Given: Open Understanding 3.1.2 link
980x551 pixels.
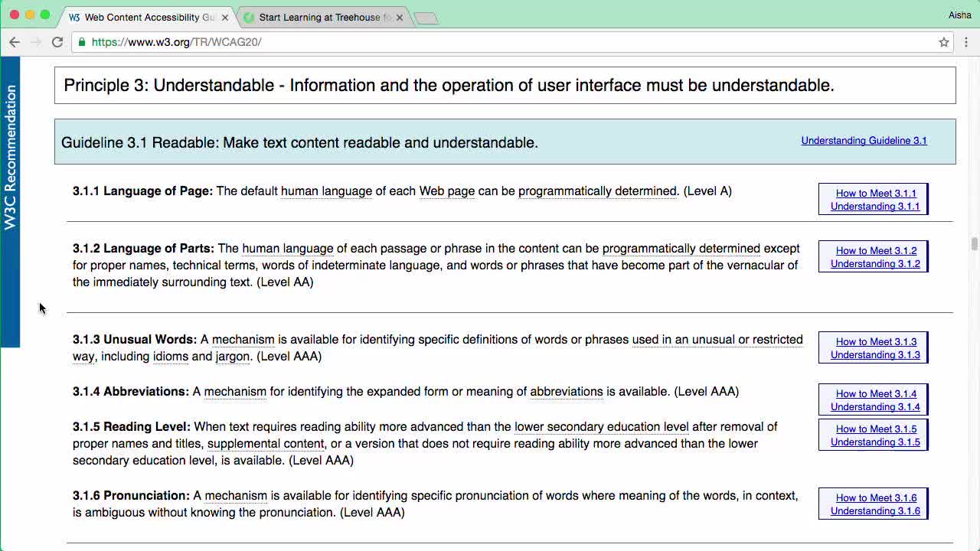Looking at the screenshot, I should 875,263.
